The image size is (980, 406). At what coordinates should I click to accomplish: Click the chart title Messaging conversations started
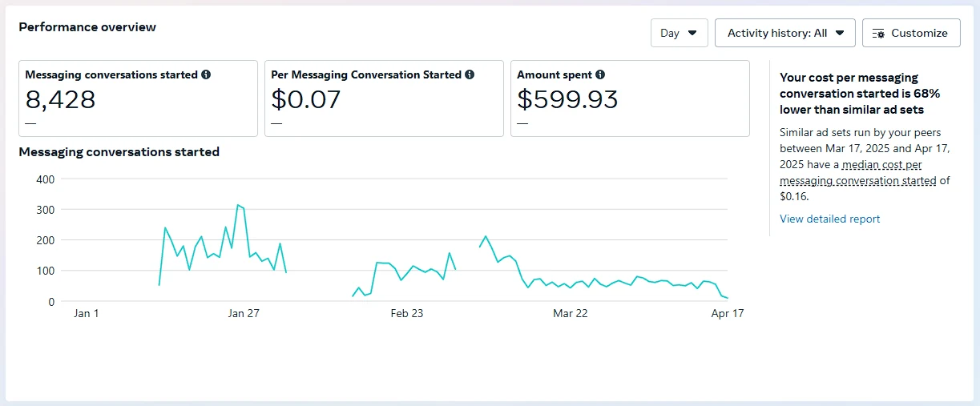click(x=119, y=151)
